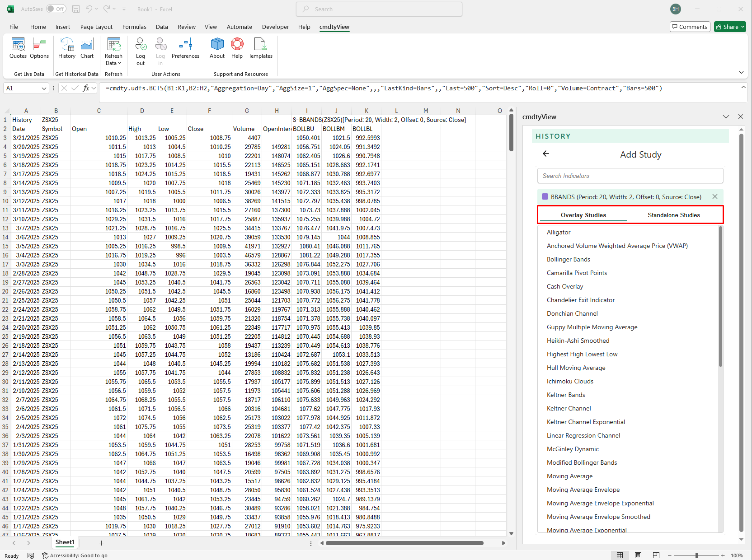Expand the formula bar
The image size is (752, 560).
[743, 87]
